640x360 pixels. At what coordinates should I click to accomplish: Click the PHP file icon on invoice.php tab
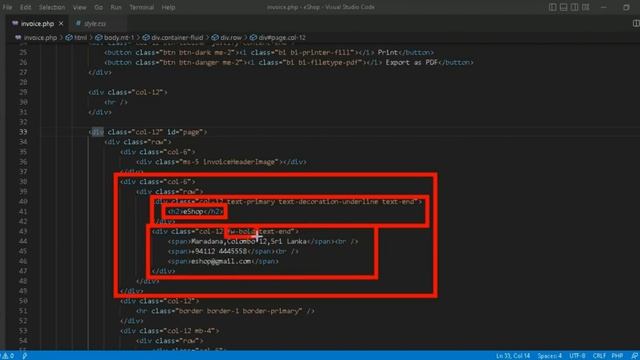click(16, 24)
